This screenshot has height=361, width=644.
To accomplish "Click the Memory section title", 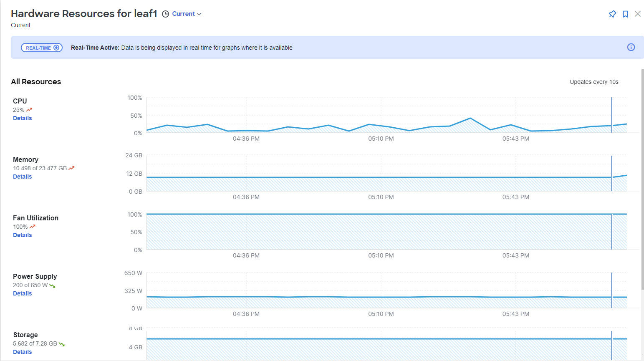I will pyautogui.click(x=25, y=159).
